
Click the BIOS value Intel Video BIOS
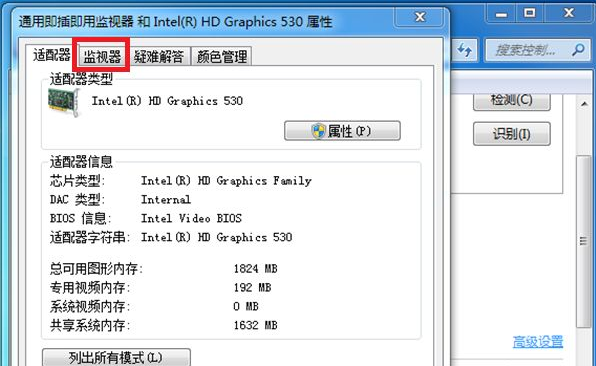[191, 219]
